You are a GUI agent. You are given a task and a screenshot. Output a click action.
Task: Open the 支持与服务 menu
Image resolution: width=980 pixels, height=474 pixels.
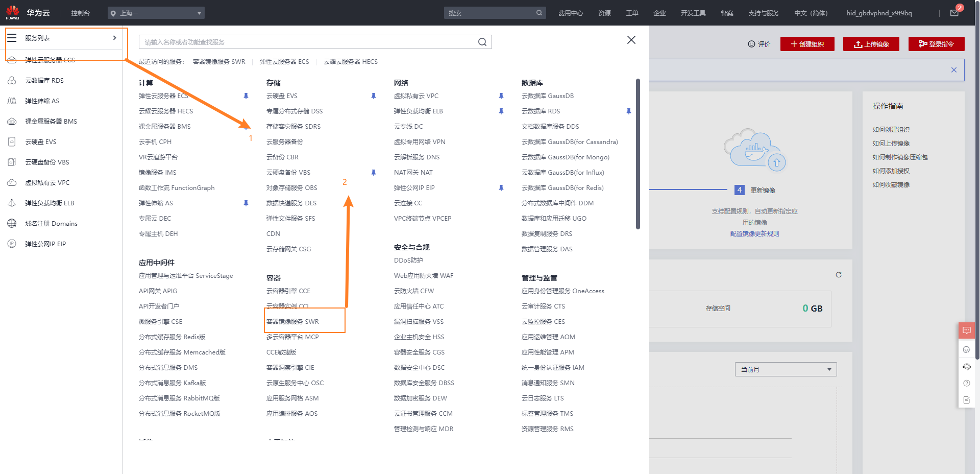coord(764,13)
